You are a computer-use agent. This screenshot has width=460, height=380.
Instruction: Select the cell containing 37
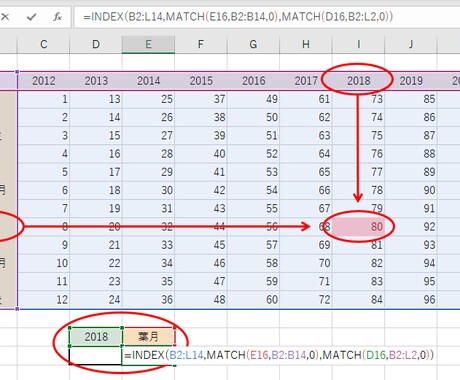pos(201,99)
